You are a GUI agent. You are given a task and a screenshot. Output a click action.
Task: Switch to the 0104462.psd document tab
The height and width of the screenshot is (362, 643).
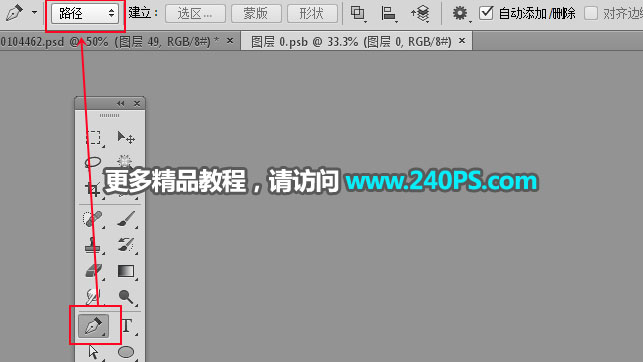click(110, 41)
